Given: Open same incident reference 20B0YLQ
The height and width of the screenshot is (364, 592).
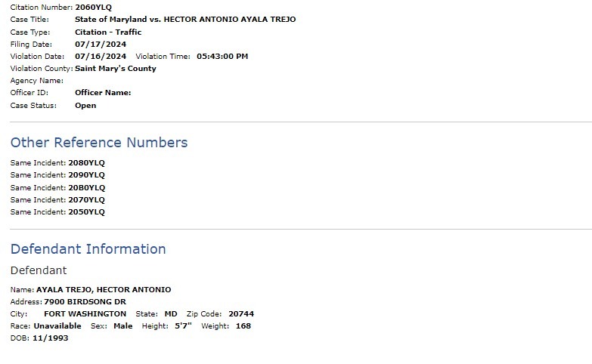Looking at the screenshot, I should click(86, 188).
